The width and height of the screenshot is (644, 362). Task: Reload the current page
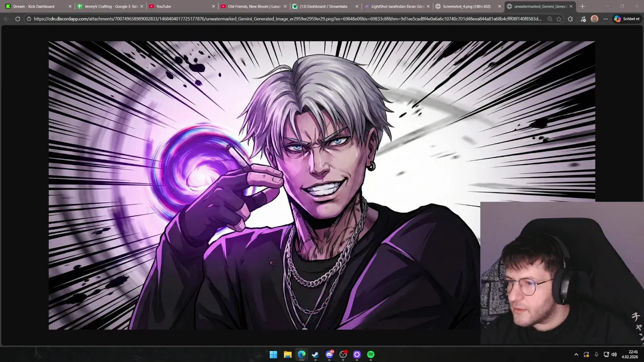tap(18, 19)
